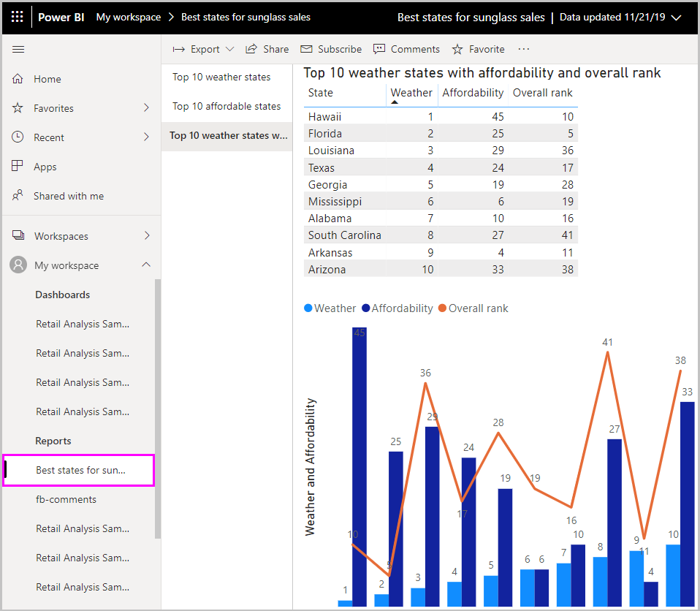700x611 pixels.
Task: Click the 41 Overall rank line point
Action: (x=608, y=353)
